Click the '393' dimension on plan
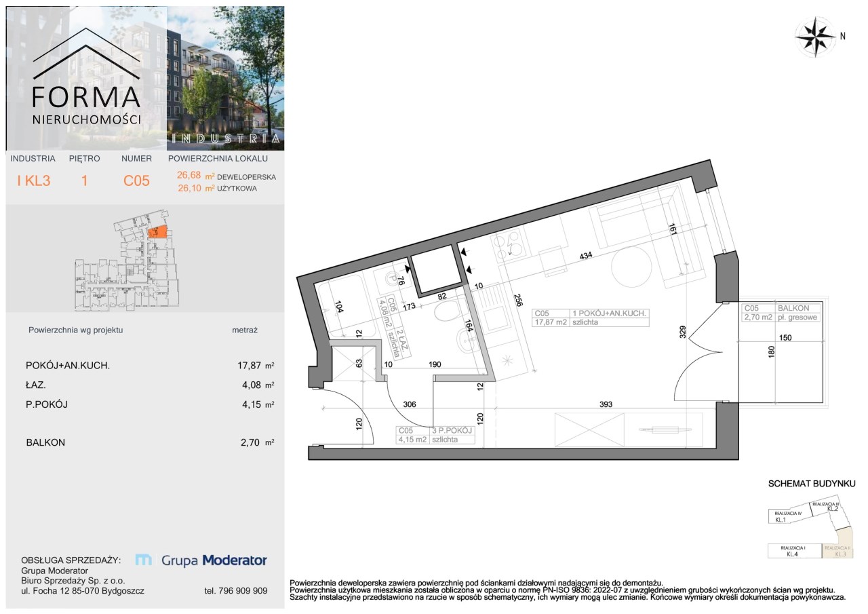Image resolution: width=868 pixels, height=614 pixels. pos(606,404)
